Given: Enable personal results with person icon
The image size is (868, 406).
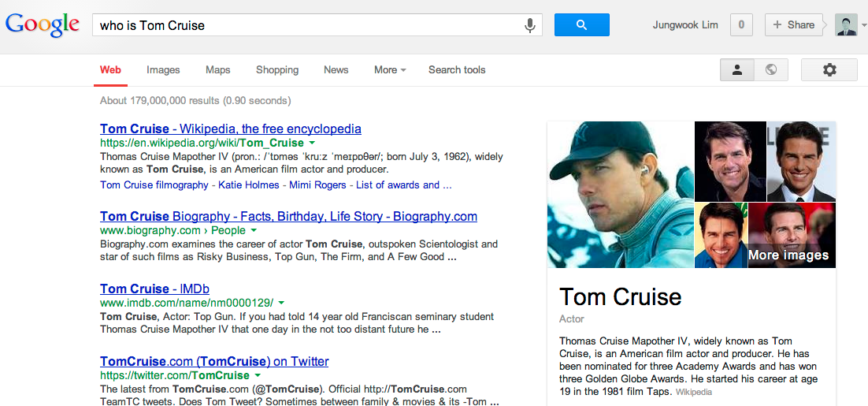Looking at the screenshot, I should [x=737, y=70].
